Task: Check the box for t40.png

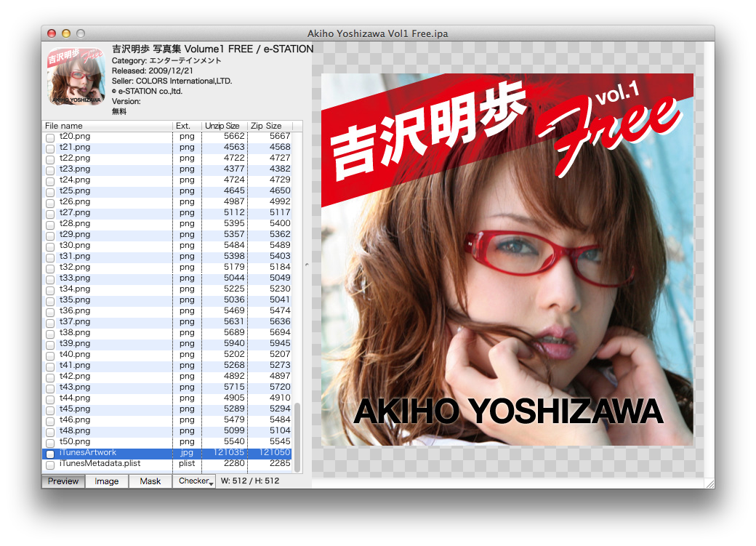Action: point(50,356)
